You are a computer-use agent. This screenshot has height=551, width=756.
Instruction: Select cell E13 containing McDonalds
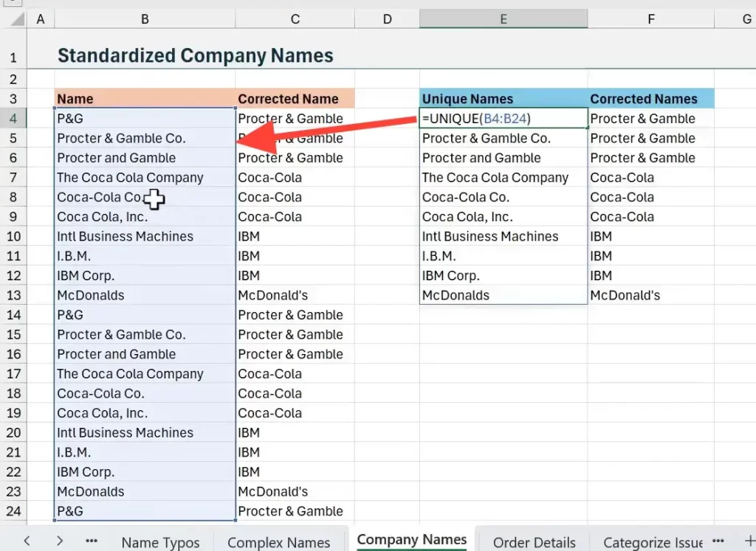click(503, 295)
